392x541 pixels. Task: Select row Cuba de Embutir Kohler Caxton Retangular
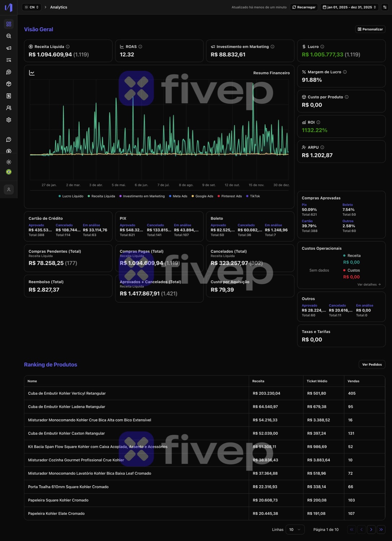point(204,434)
